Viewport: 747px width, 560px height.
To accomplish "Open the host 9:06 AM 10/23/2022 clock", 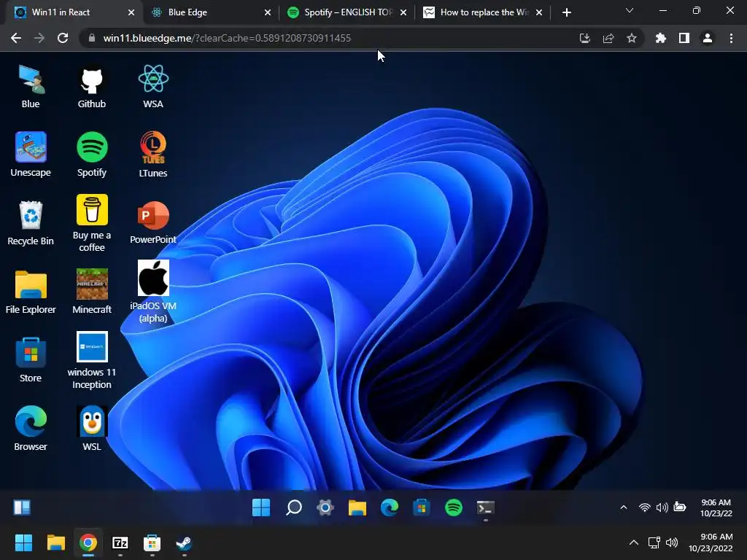I will [x=711, y=542].
